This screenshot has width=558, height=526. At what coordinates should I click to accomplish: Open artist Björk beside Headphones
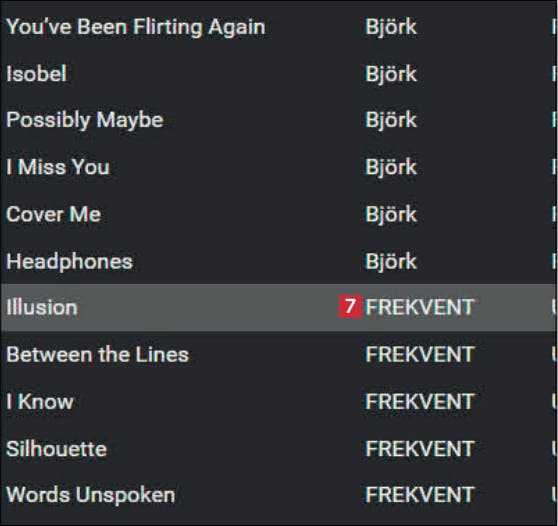[391, 262]
